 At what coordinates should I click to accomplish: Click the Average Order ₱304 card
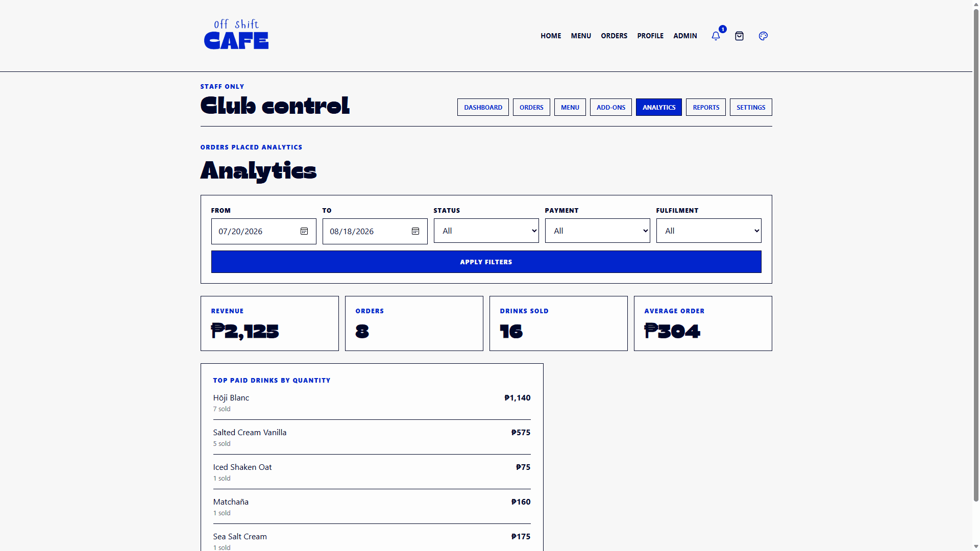coord(703,323)
